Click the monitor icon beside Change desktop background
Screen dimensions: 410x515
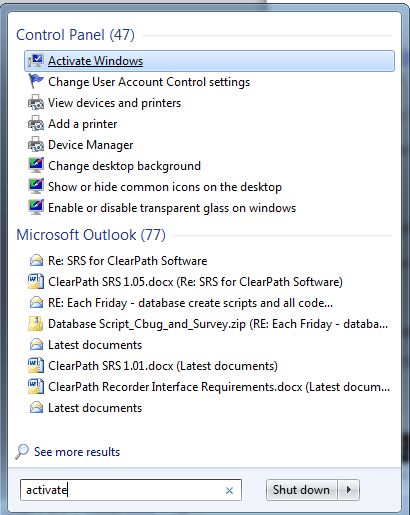[36, 165]
